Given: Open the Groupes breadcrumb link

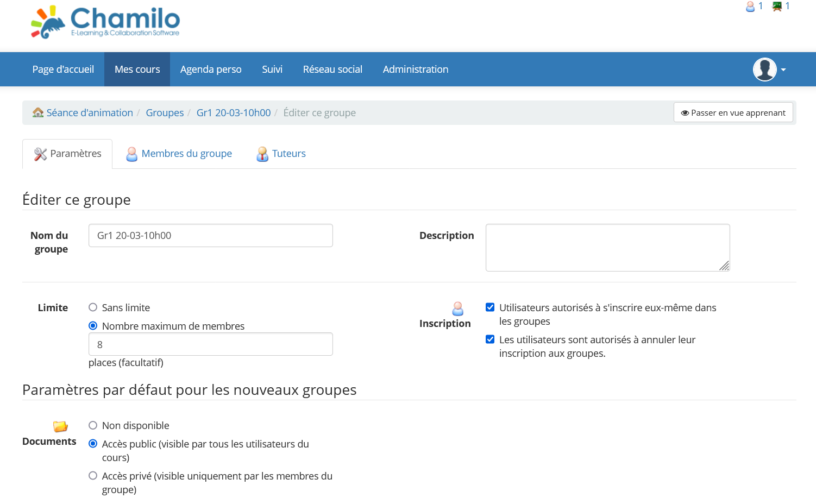Looking at the screenshot, I should pyautogui.click(x=165, y=112).
